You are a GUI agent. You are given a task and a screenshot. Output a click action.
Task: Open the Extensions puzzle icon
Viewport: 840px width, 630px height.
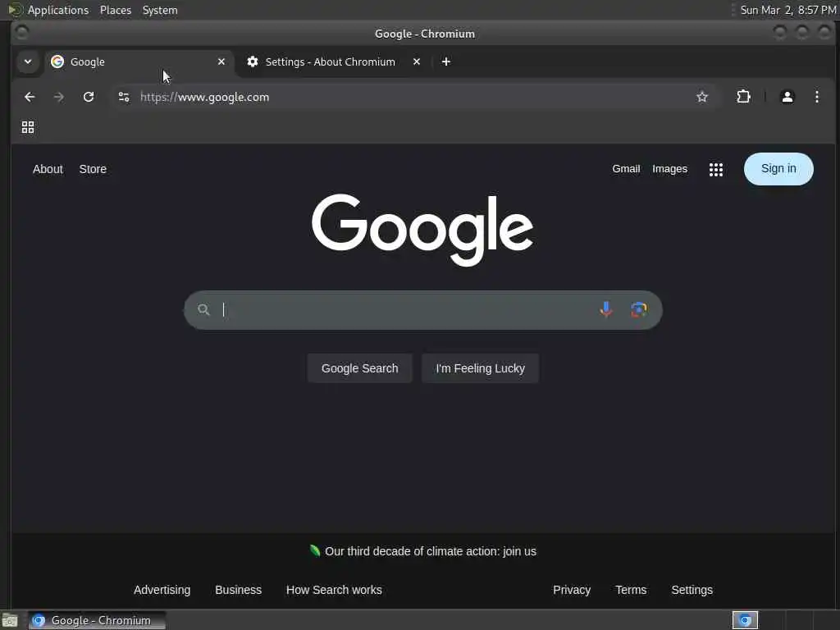point(743,97)
